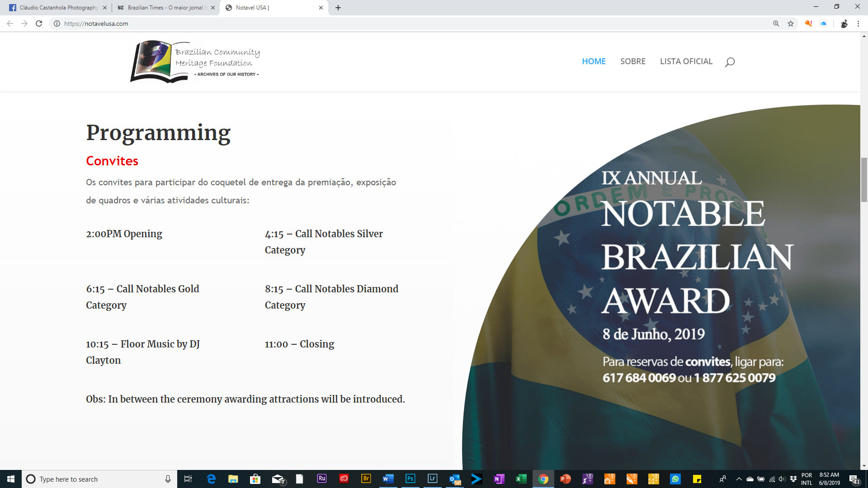This screenshot has width=868, height=488.
Task: Show hidden system tray icons
Action: pyautogui.click(x=739, y=479)
